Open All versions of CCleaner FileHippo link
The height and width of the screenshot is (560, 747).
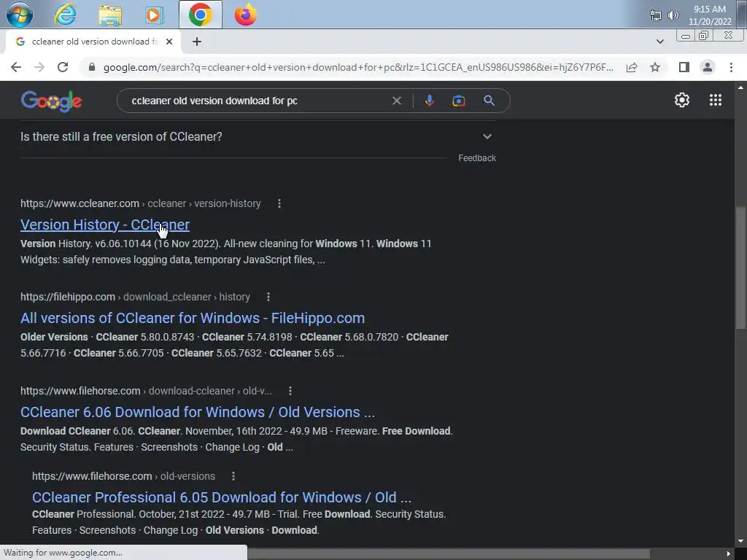coord(193,318)
